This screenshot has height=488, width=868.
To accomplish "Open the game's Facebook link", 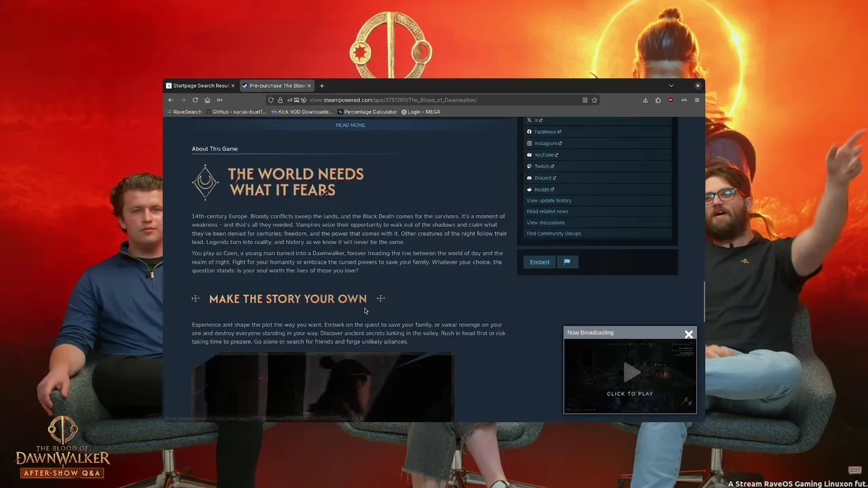I will click(x=544, y=132).
